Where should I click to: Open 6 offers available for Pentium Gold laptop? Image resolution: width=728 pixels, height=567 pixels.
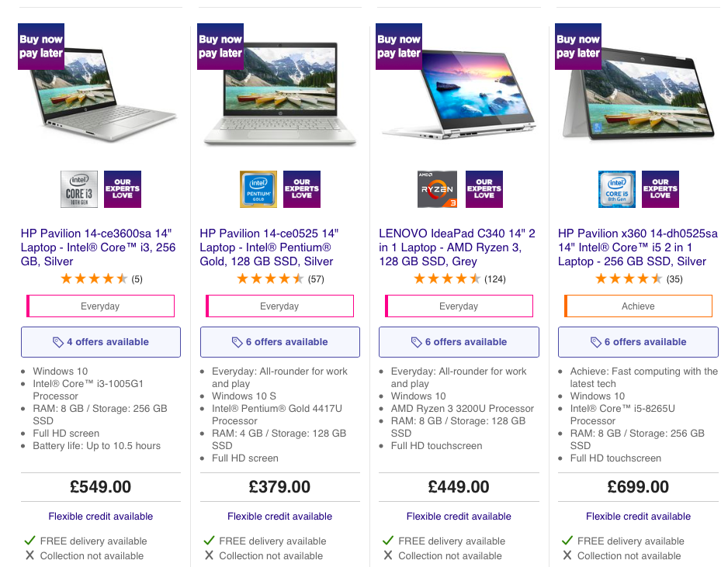[x=280, y=342]
